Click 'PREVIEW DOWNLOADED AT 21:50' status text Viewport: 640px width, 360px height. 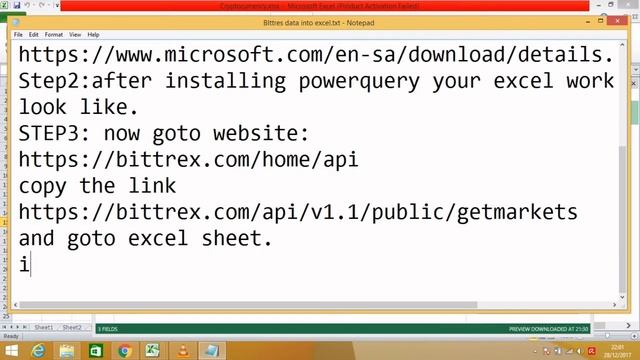tap(549, 329)
